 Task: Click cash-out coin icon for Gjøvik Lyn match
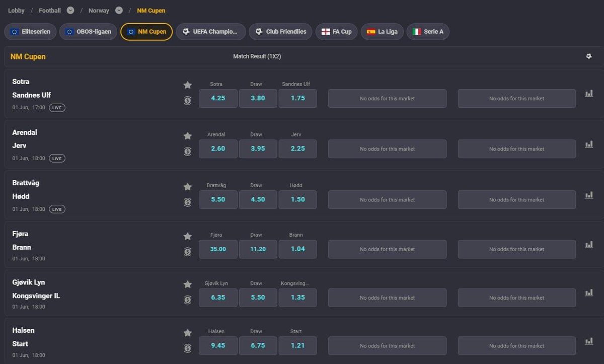pos(188,300)
